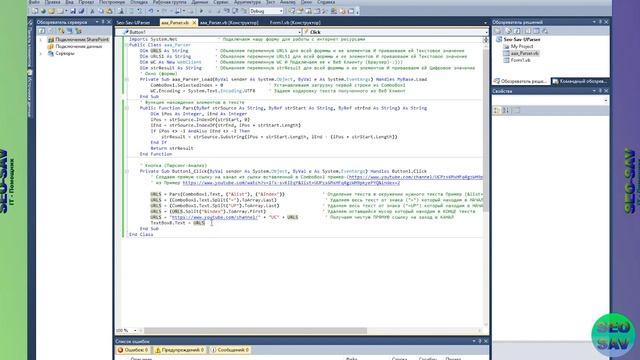Click the Save toolbar icon
The width and height of the screenshot is (640, 360).
(x=73, y=11)
